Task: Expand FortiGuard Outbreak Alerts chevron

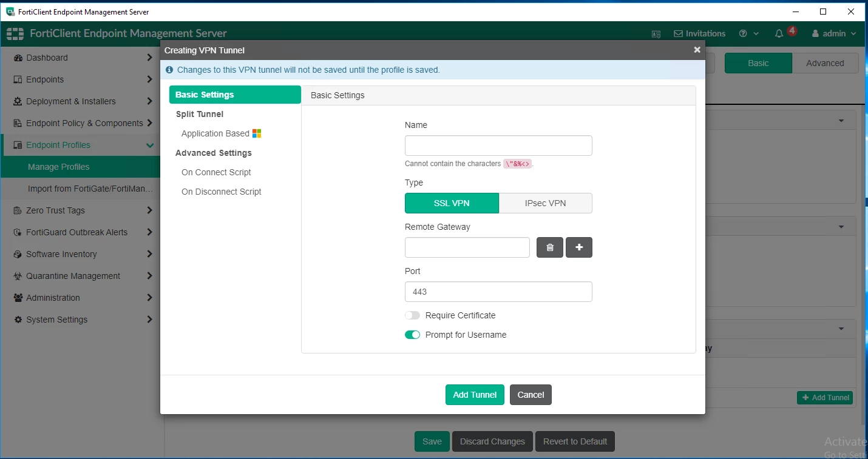Action: point(150,232)
